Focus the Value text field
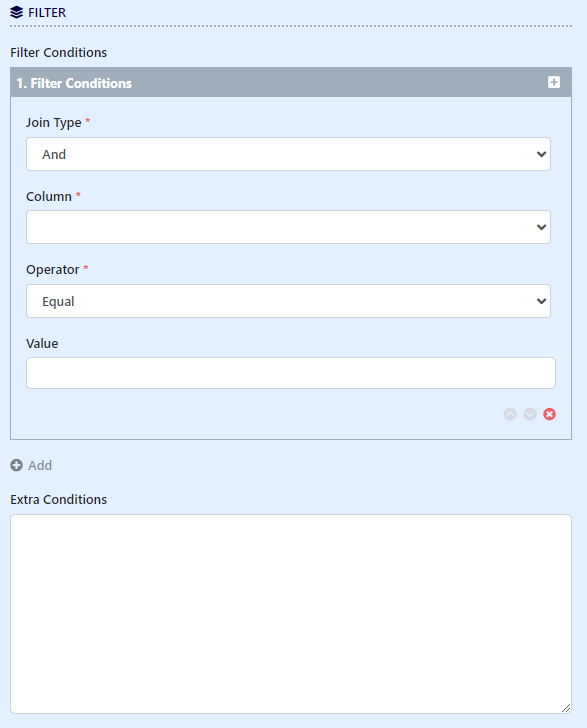The height and width of the screenshot is (728, 587). pyautogui.click(x=291, y=373)
